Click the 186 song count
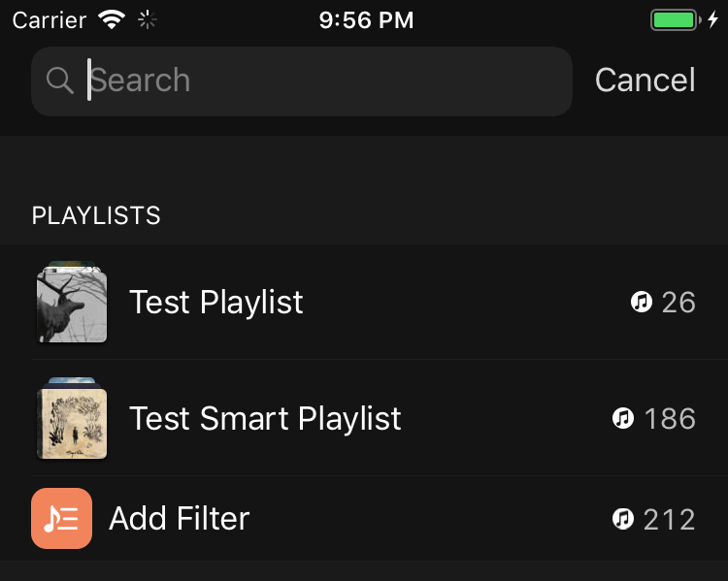Viewport: 728px width, 581px height. click(670, 419)
